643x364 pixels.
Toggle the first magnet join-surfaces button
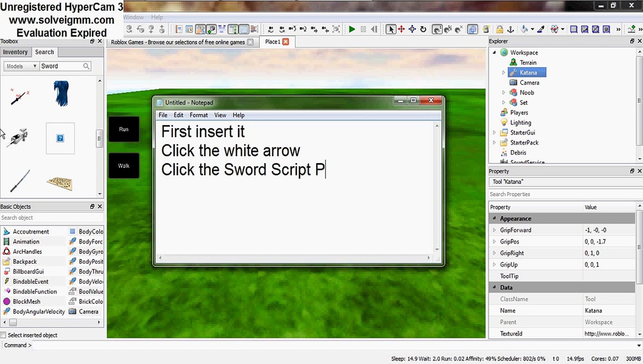point(437,29)
